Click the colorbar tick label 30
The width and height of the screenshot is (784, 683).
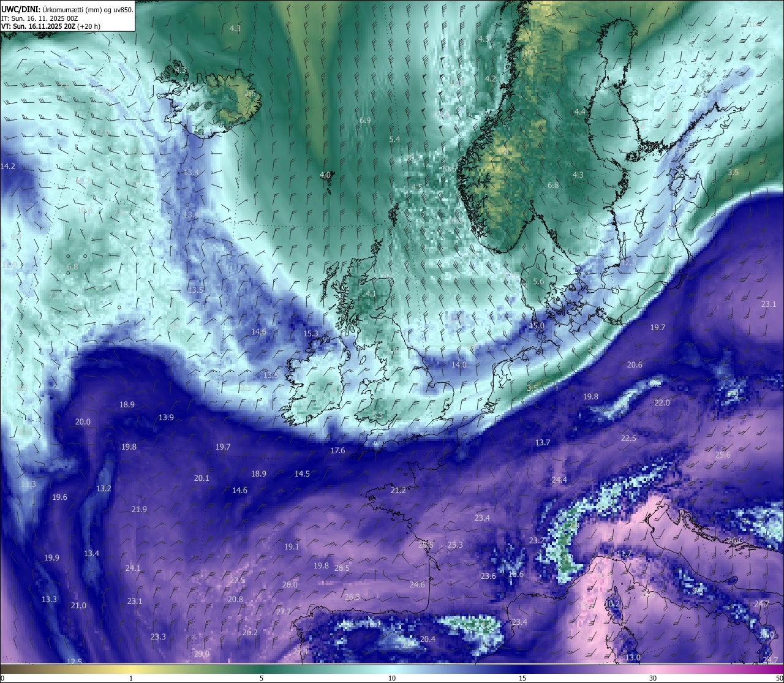tap(653, 678)
